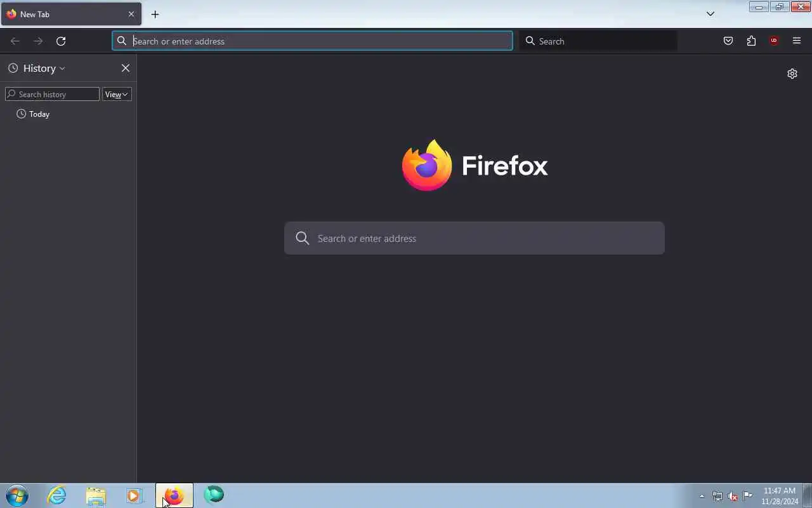Viewport: 812px width, 508px height.
Task: Focus the toolbar address bar
Action: tap(312, 41)
